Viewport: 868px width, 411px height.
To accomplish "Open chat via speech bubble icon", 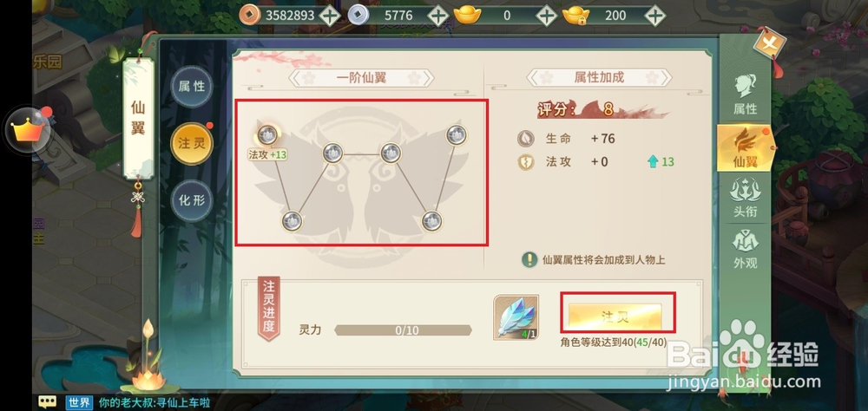I will pyautogui.click(x=48, y=402).
